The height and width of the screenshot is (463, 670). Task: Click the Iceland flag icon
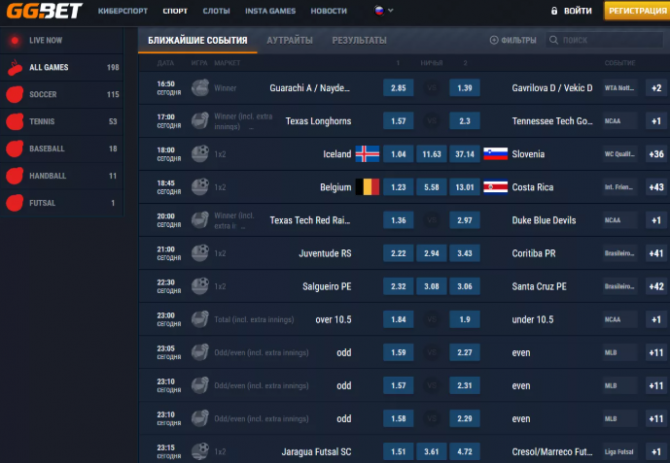click(367, 154)
